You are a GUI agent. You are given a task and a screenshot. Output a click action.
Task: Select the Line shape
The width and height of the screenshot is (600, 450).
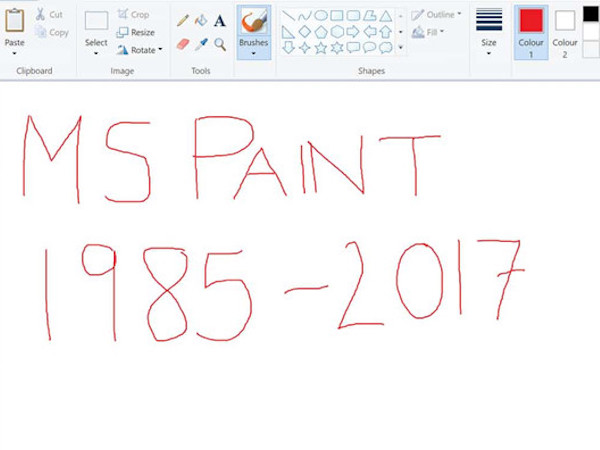tap(288, 16)
